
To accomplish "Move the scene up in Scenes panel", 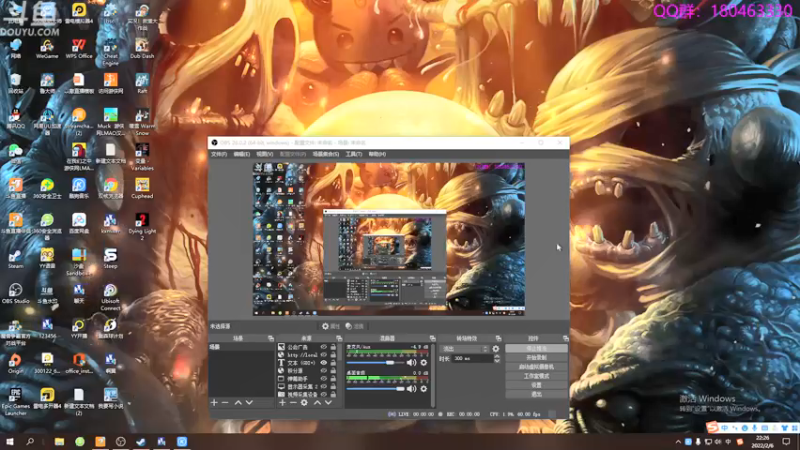I will click(238, 403).
